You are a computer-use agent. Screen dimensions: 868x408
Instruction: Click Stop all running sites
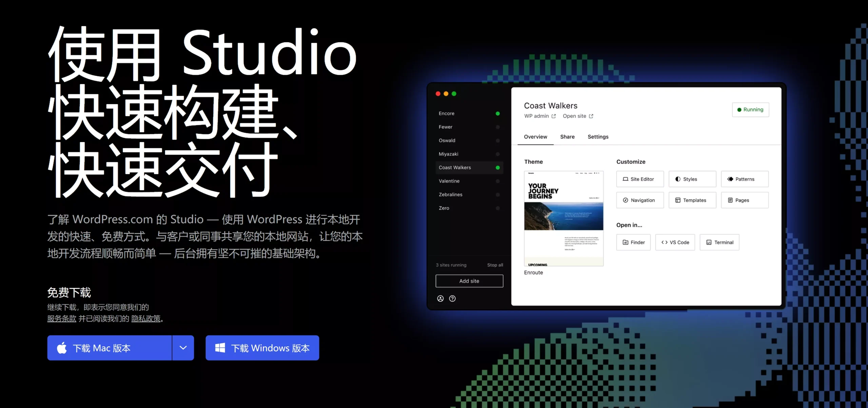tap(495, 265)
